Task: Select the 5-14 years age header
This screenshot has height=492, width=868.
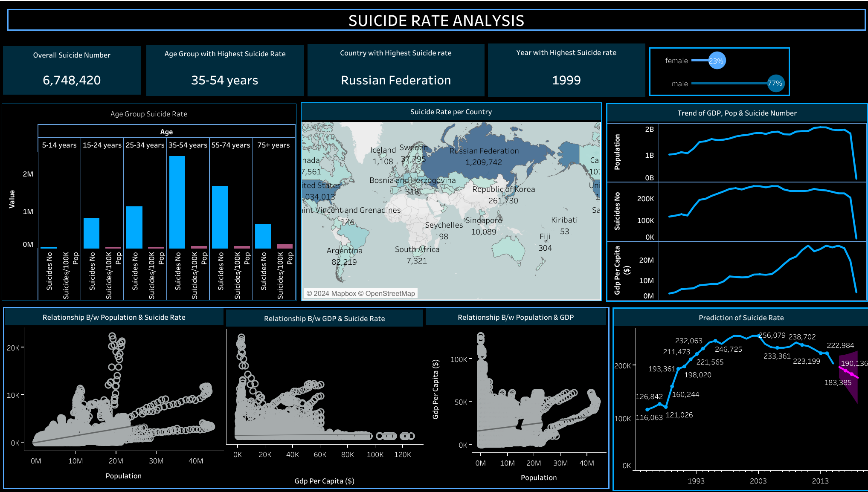Action: point(59,145)
